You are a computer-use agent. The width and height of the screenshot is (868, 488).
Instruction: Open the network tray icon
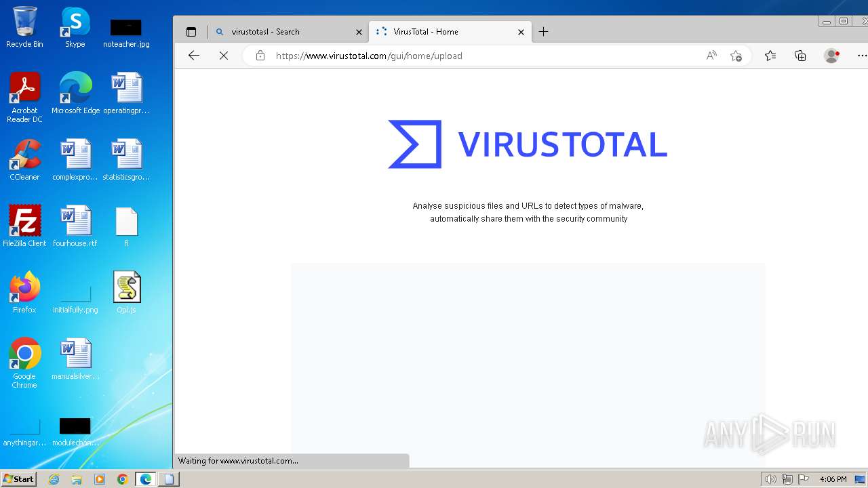point(787,479)
